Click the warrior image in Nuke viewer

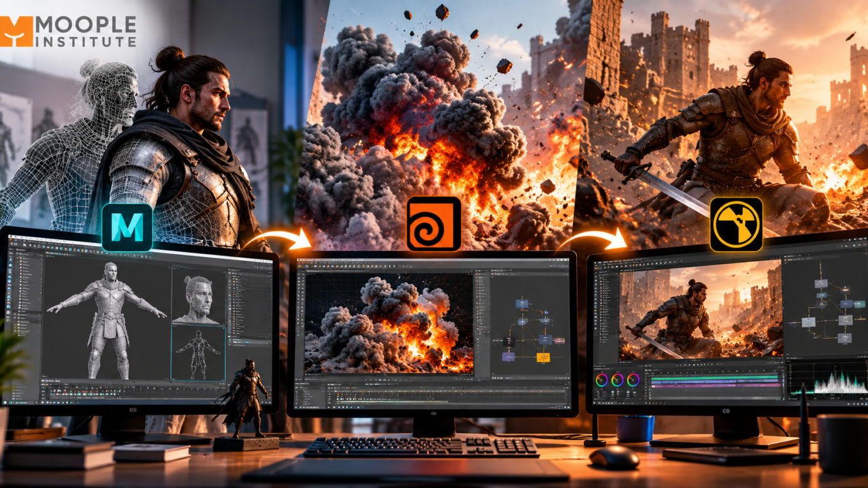point(701,311)
